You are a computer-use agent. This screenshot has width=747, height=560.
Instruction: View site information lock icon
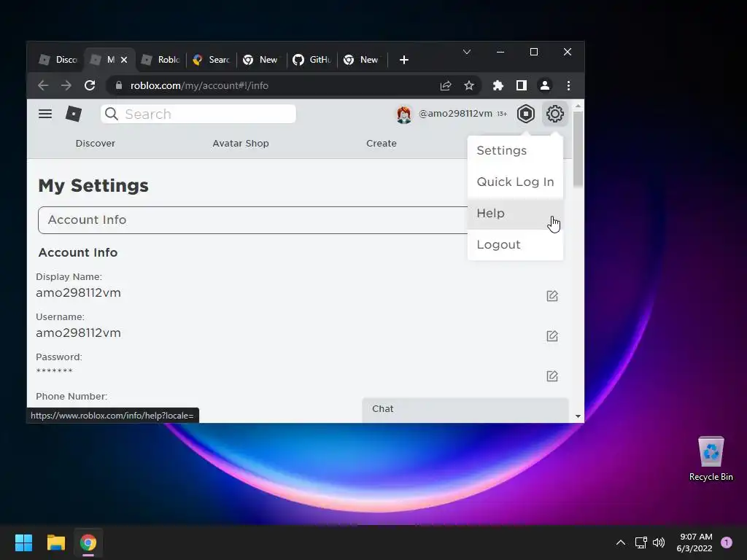click(x=119, y=85)
